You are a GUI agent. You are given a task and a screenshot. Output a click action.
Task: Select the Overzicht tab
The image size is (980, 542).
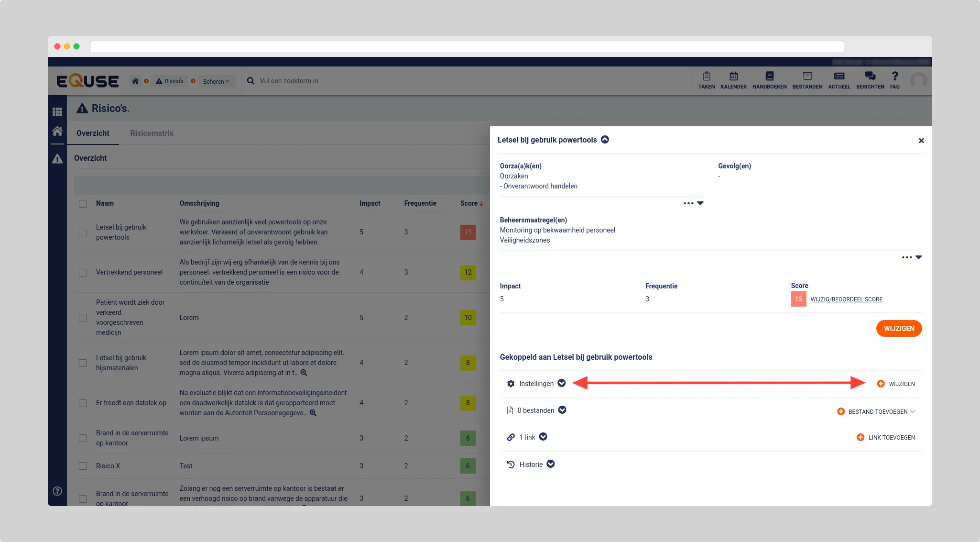point(93,133)
